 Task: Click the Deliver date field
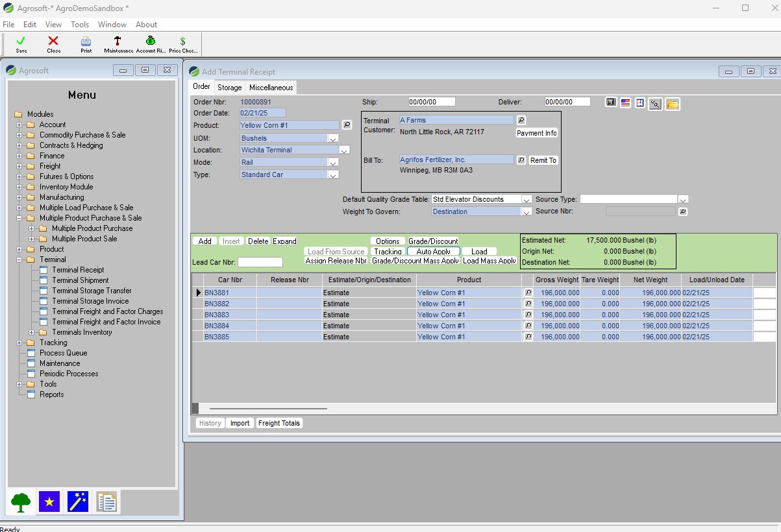(567, 102)
